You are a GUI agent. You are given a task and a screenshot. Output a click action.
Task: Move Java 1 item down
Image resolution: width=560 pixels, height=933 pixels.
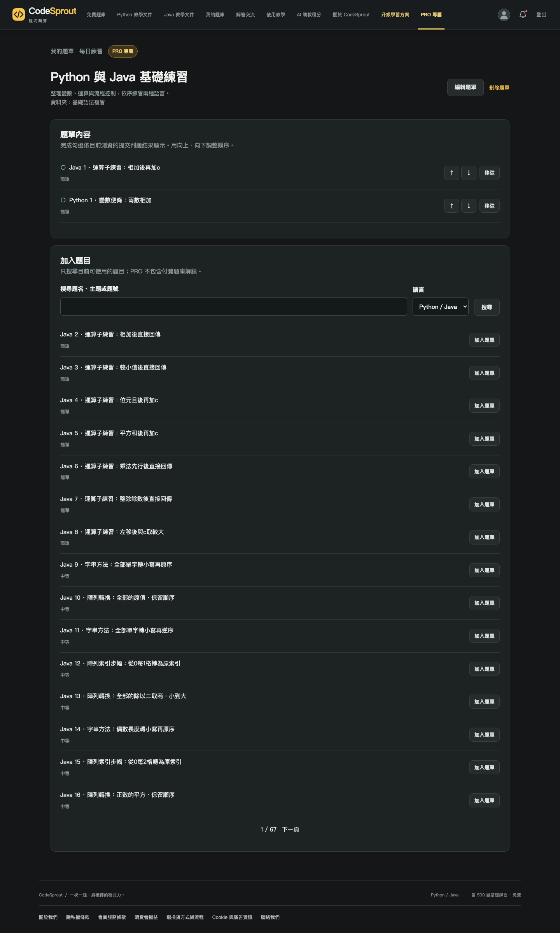coord(469,173)
